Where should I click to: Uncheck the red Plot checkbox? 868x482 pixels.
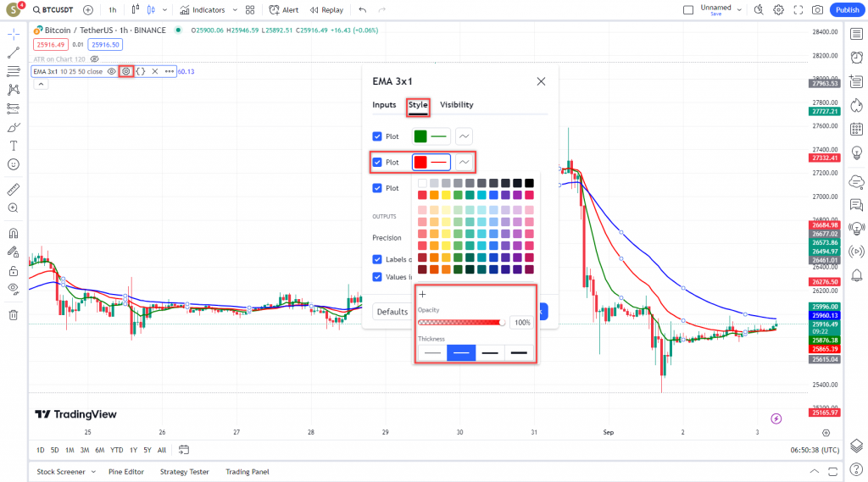pyautogui.click(x=377, y=162)
